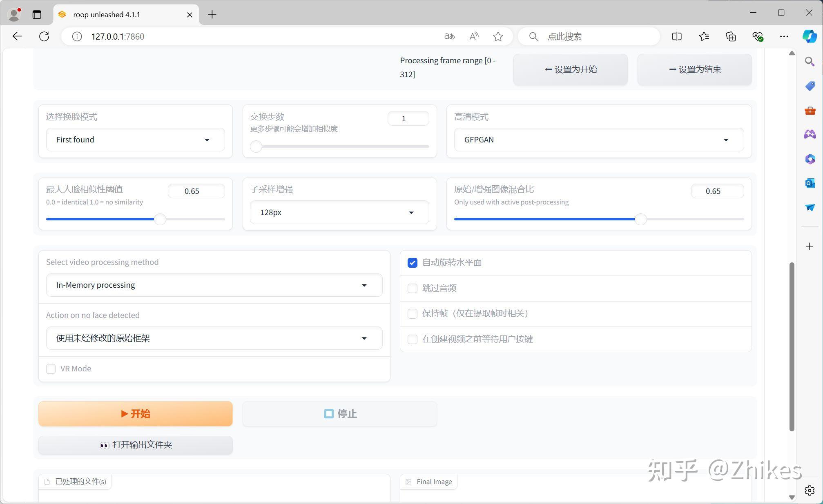Open the paper plane sidebar icon
823x504 pixels.
[810, 207]
